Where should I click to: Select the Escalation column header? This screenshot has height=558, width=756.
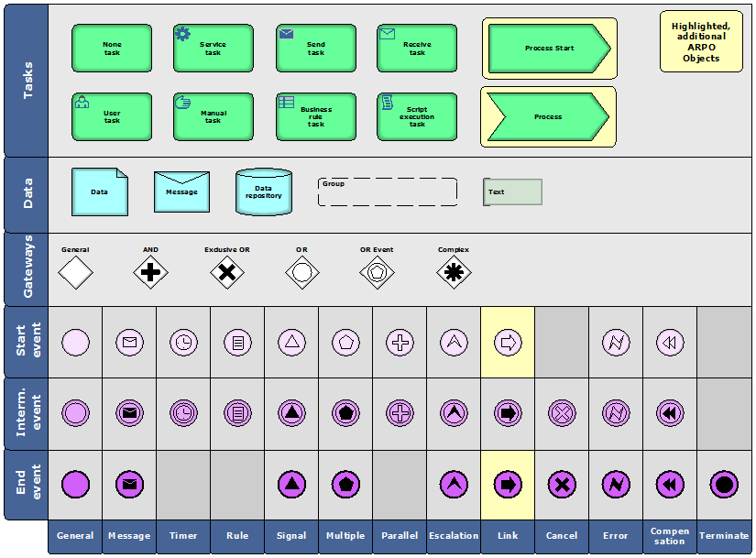pyautogui.click(x=454, y=536)
